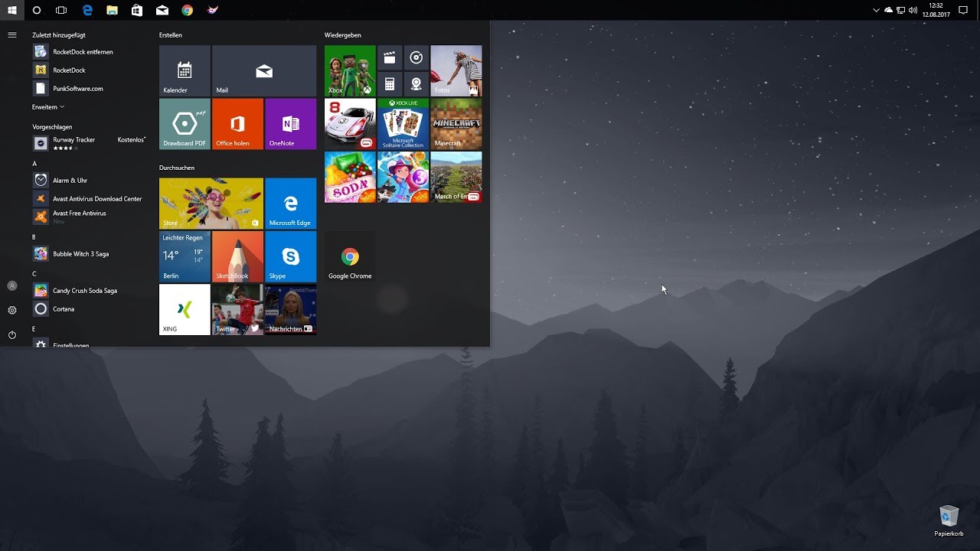This screenshot has width=980, height=551.
Task: Click the Windows Start button
Action: point(12,10)
